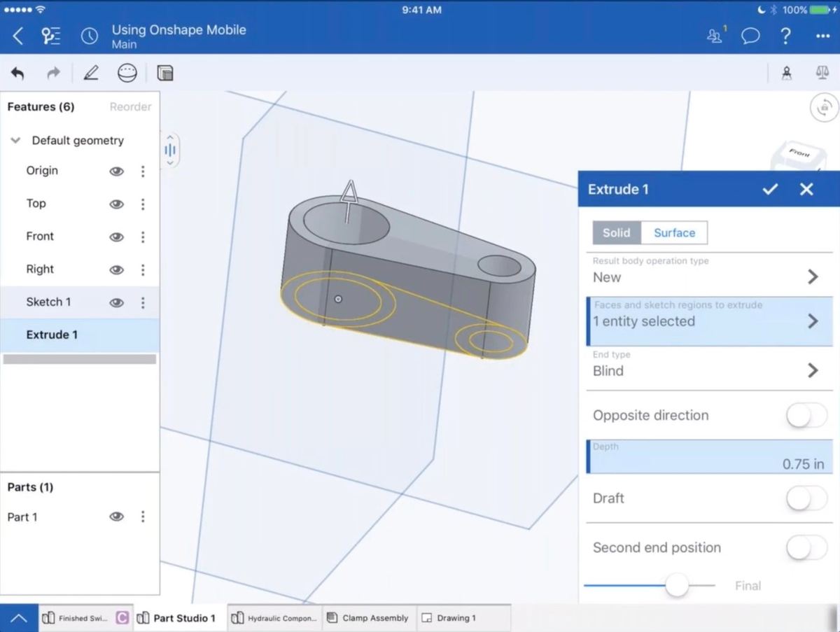The width and height of the screenshot is (840, 632).
Task: Click the Using Onshape Mobile document title
Action: (x=178, y=30)
